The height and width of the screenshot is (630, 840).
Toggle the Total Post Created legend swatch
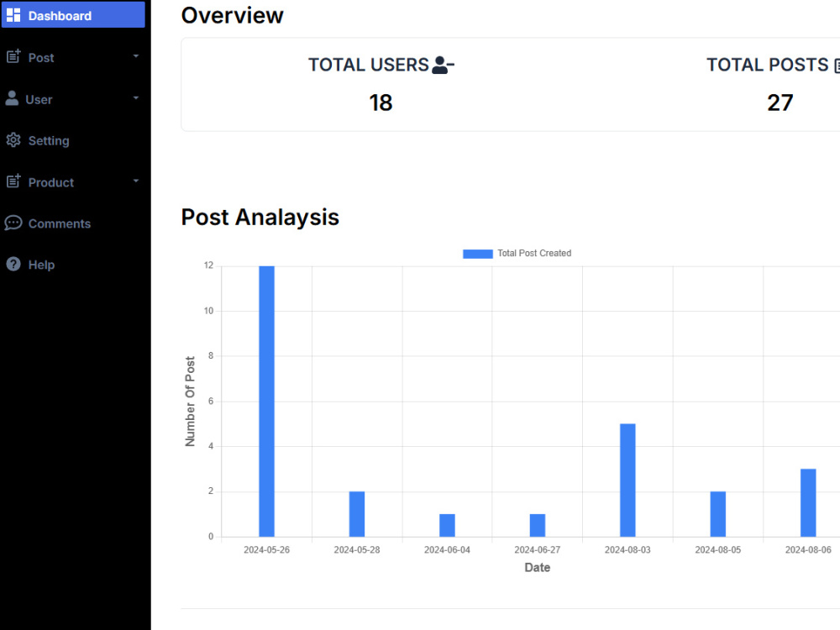point(478,254)
